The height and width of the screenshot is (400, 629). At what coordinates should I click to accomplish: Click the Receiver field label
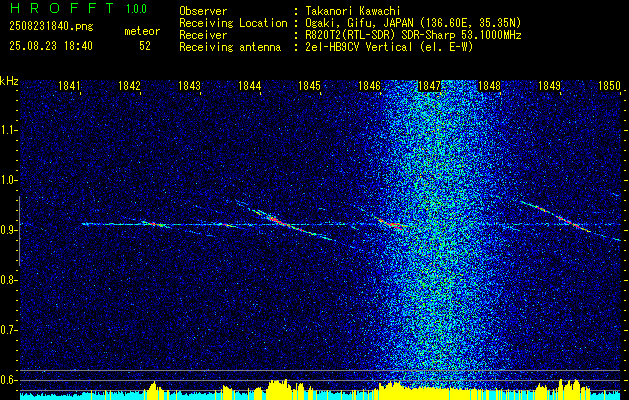[x=203, y=35]
